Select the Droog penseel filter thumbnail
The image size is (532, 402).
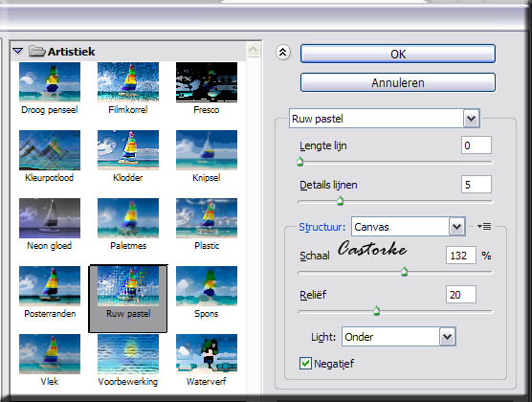(50, 82)
